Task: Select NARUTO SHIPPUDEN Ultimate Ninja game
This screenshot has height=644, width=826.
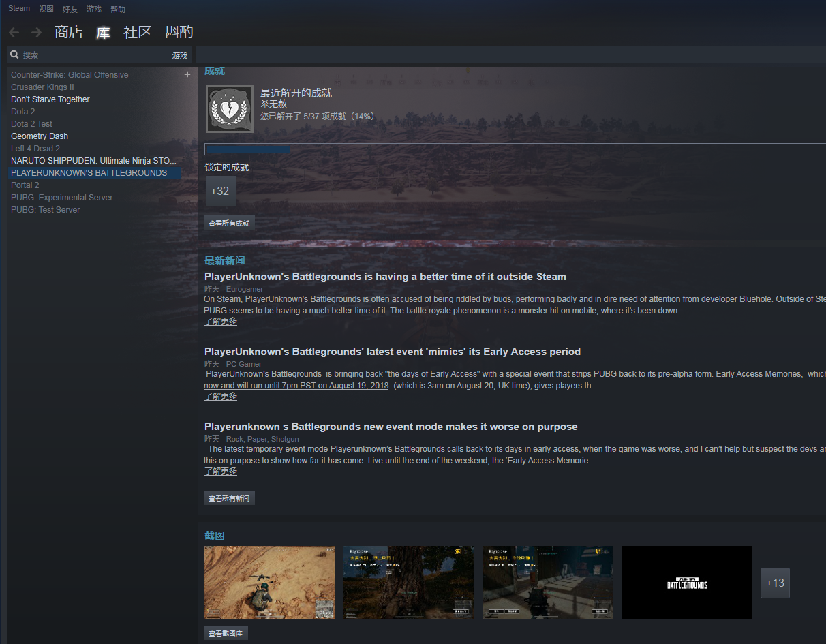Action: 93,161
